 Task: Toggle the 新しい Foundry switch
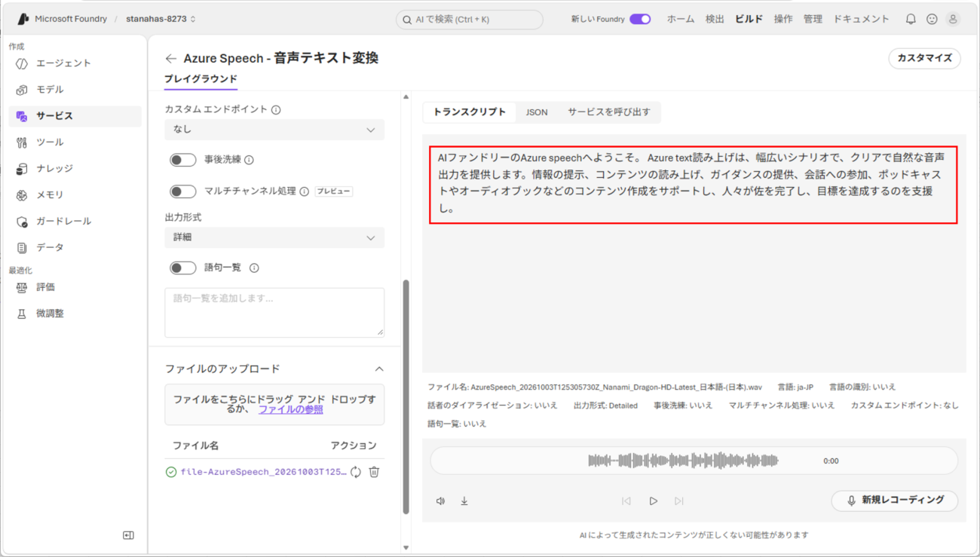pos(640,19)
